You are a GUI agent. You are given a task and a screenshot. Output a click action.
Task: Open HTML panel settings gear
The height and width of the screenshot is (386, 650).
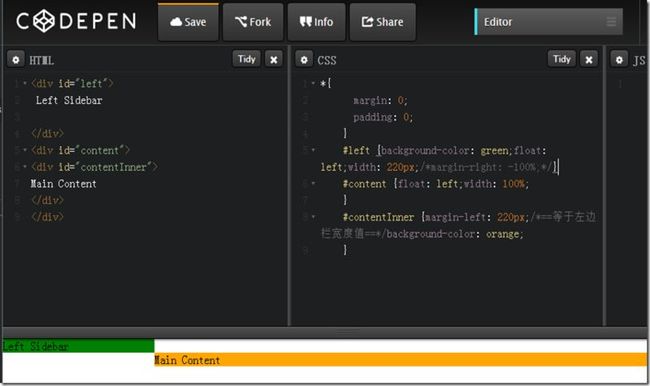tap(16, 60)
